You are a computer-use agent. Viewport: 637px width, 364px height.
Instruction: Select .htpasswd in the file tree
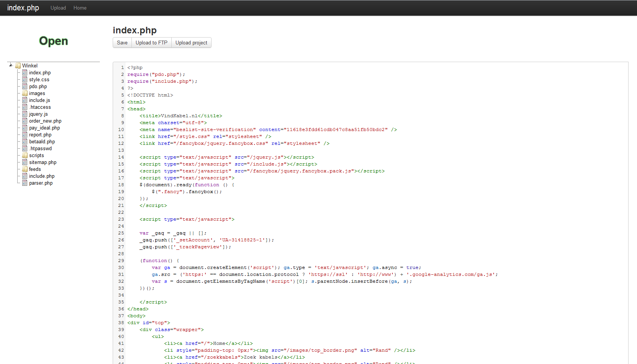[40, 148]
